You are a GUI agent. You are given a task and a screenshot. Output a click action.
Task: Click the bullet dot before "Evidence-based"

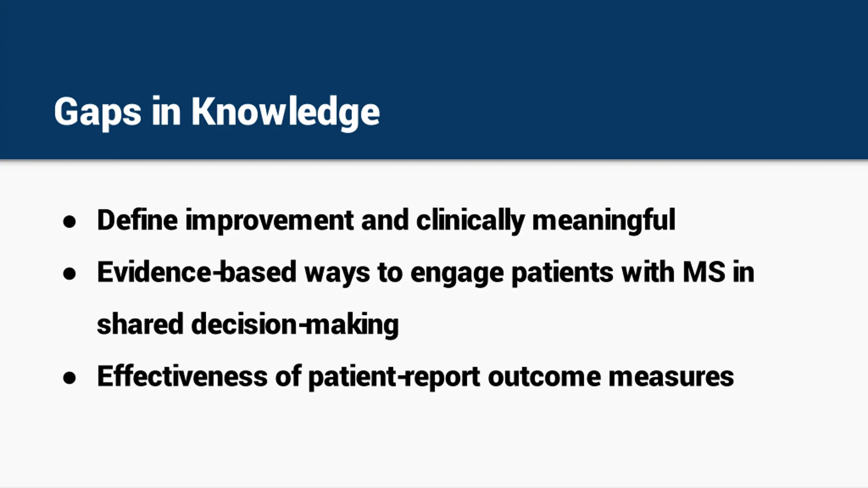coord(69,274)
